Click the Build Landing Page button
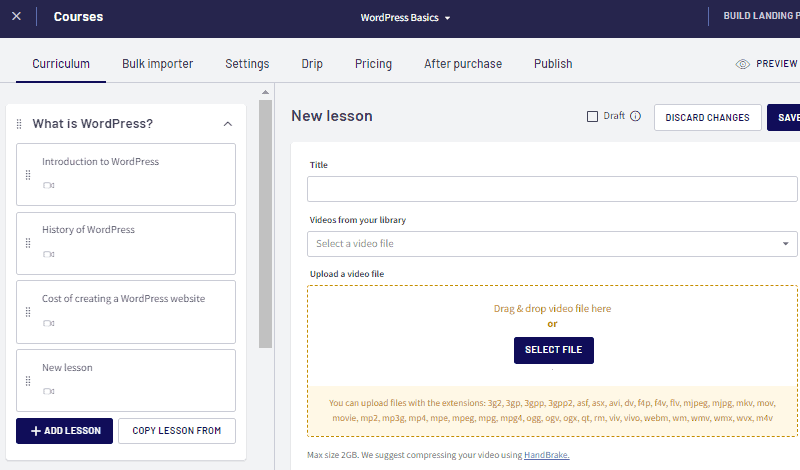 pyautogui.click(x=761, y=16)
